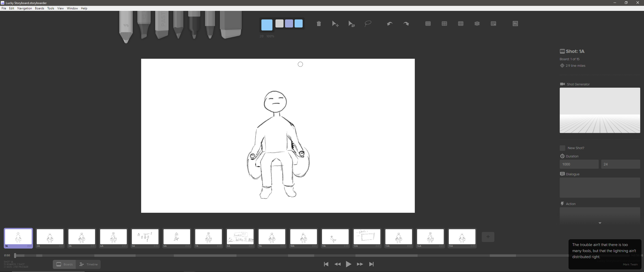644x272 pixels.
Task: Dismiss the Mark Twain quote notification
Action: [x=605, y=254]
